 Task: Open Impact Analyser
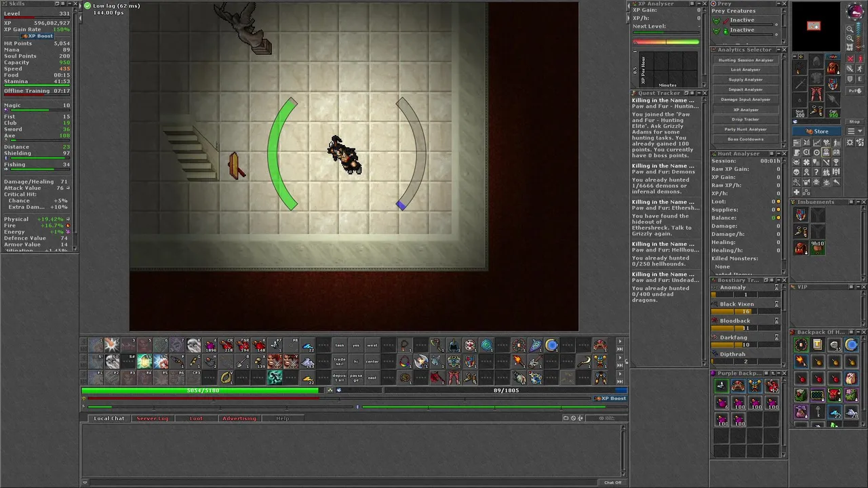(x=745, y=89)
